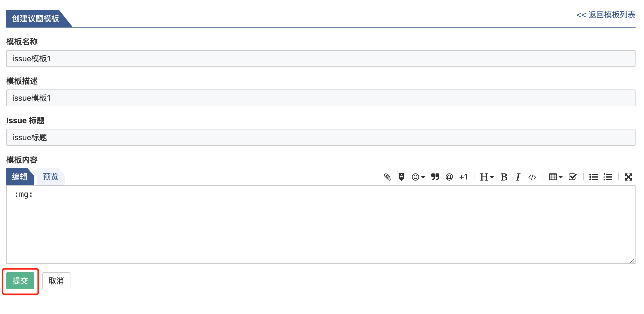Toggle bold formatting
Viewport: 644px width, 314px height.
pyautogui.click(x=504, y=177)
